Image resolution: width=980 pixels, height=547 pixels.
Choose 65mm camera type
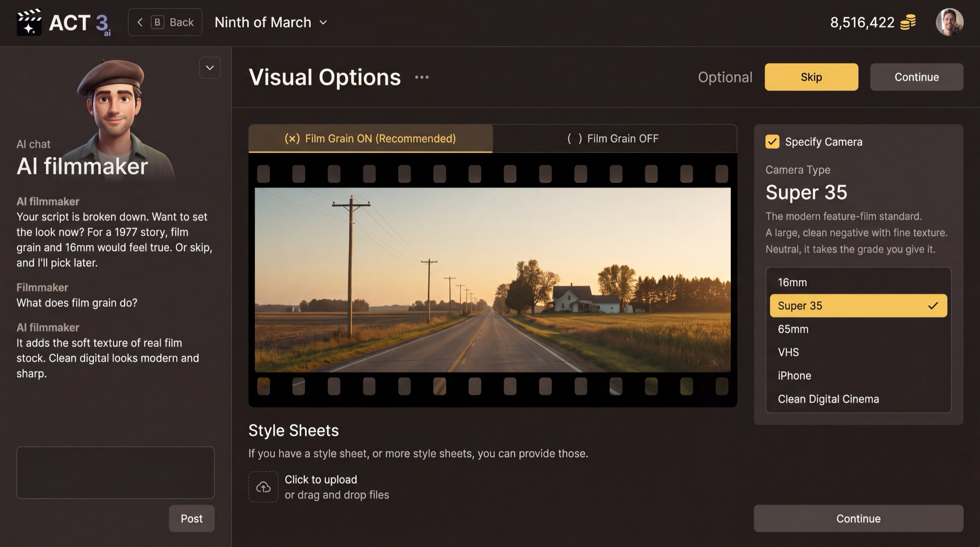pos(858,329)
